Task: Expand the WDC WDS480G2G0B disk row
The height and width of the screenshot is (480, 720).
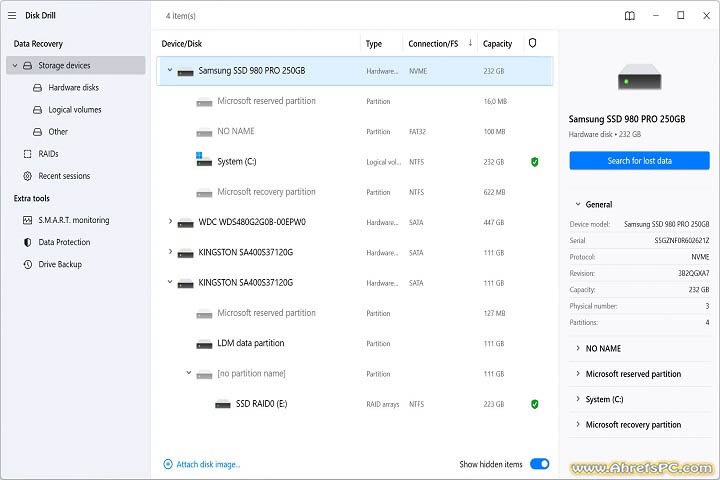Action: click(170, 221)
